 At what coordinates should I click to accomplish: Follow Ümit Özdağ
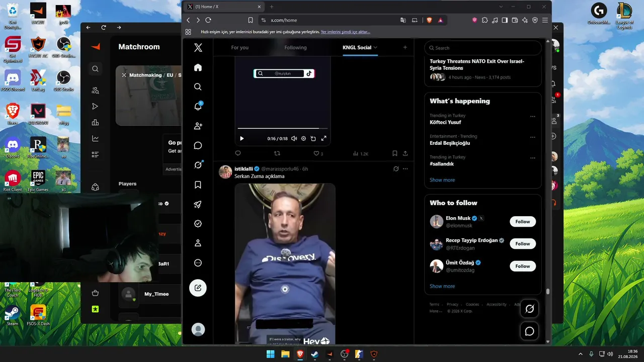[523, 266]
